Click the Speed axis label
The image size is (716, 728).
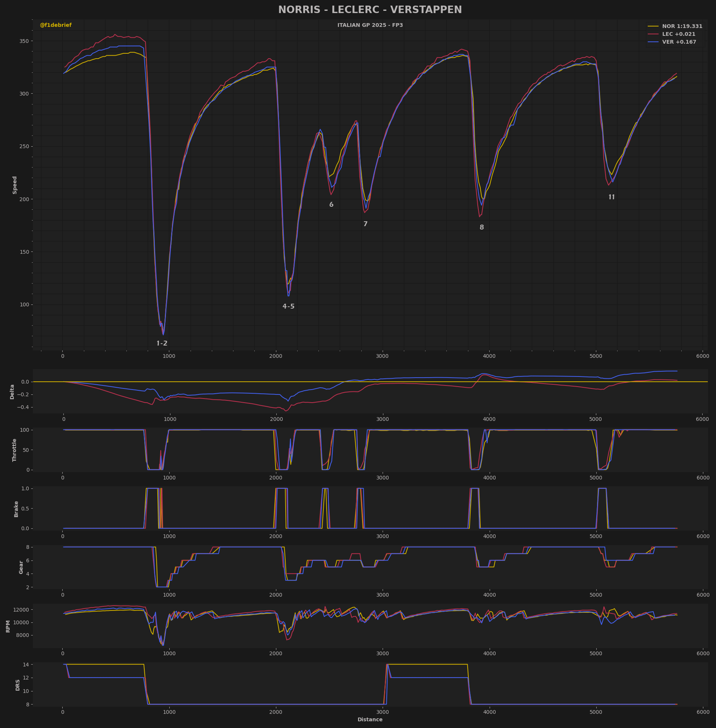tap(15, 185)
